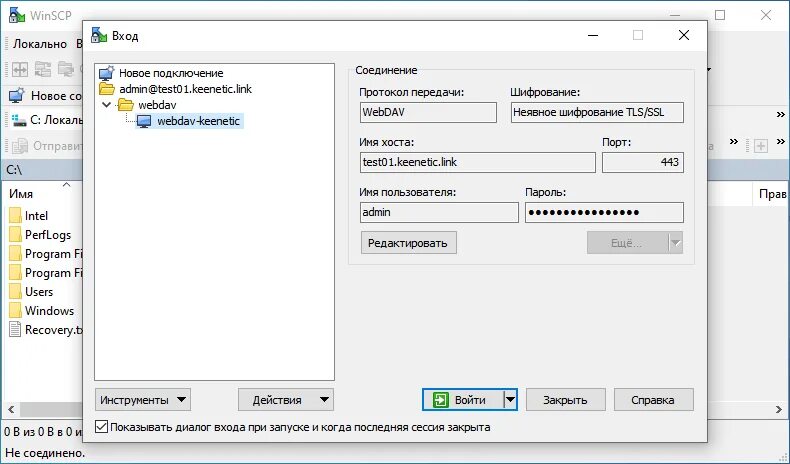Click the plus icon in WinSCP right toolbar

[761, 146]
